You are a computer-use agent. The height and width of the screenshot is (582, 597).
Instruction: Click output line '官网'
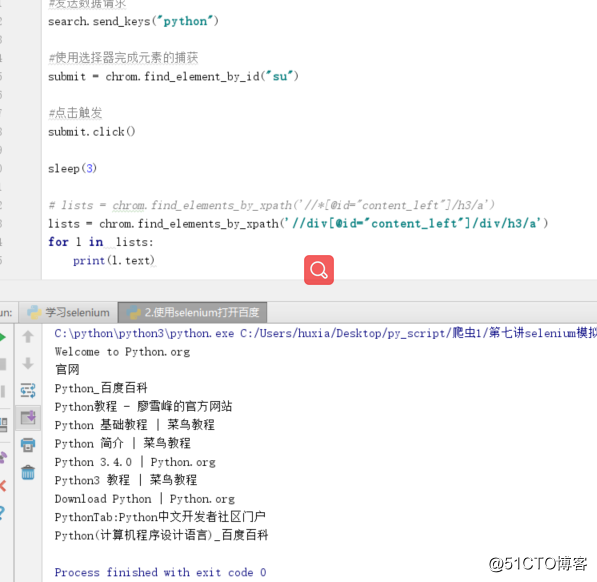(67, 370)
